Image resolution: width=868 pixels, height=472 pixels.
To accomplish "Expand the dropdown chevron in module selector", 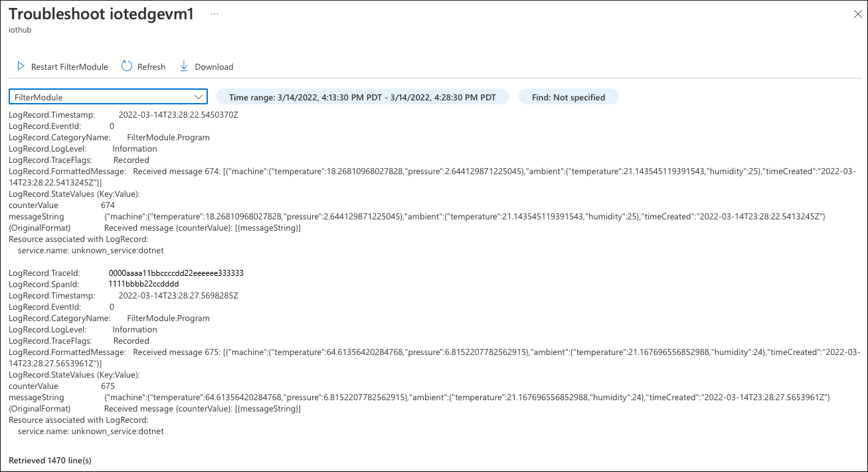I will (199, 97).
